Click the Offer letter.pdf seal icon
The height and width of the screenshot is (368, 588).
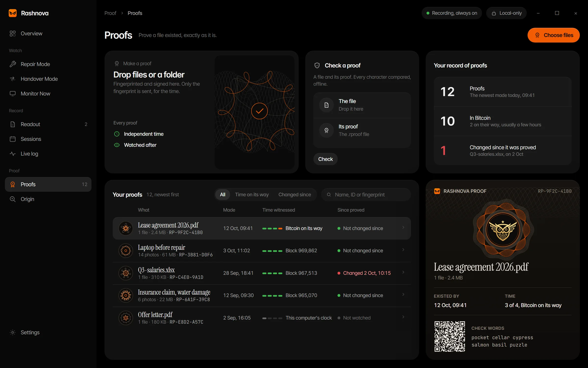tap(126, 318)
